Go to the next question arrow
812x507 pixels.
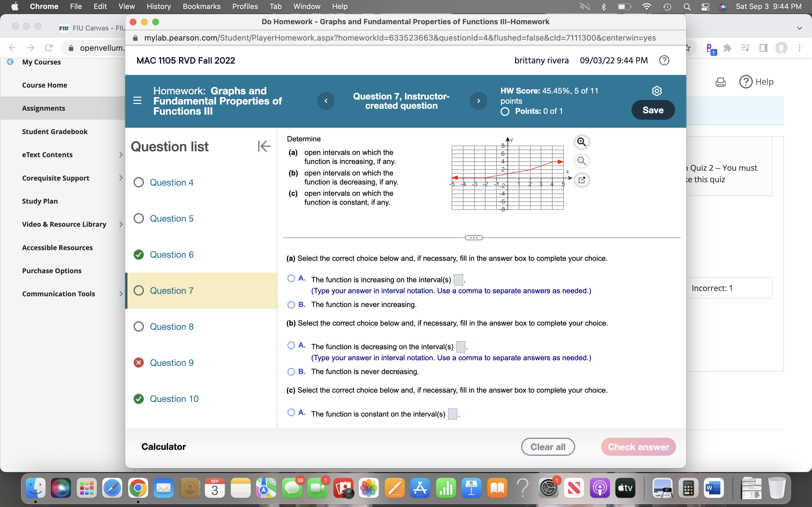(478, 101)
